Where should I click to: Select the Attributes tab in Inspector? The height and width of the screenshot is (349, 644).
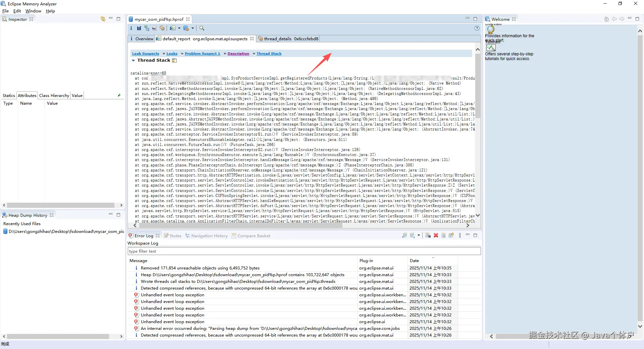pos(27,96)
